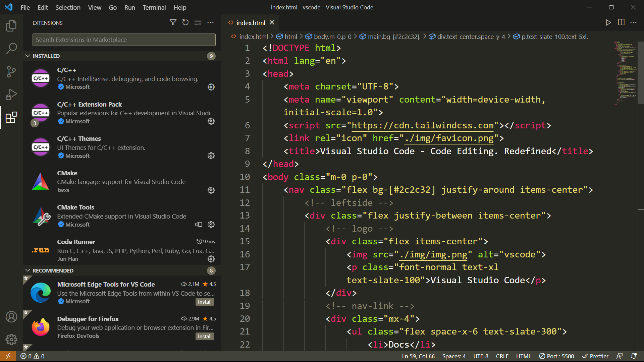Expand breadcrumb html element
This screenshot has height=362, width=644.
(x=287, y=37)
